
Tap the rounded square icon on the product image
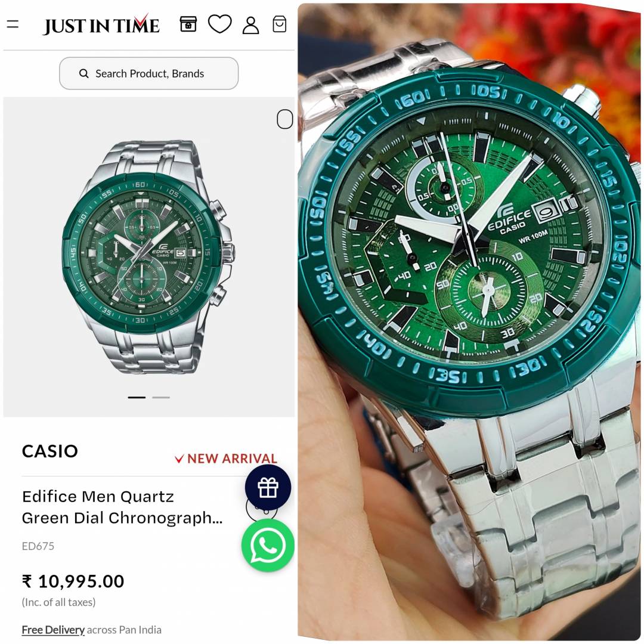point(284,119)
